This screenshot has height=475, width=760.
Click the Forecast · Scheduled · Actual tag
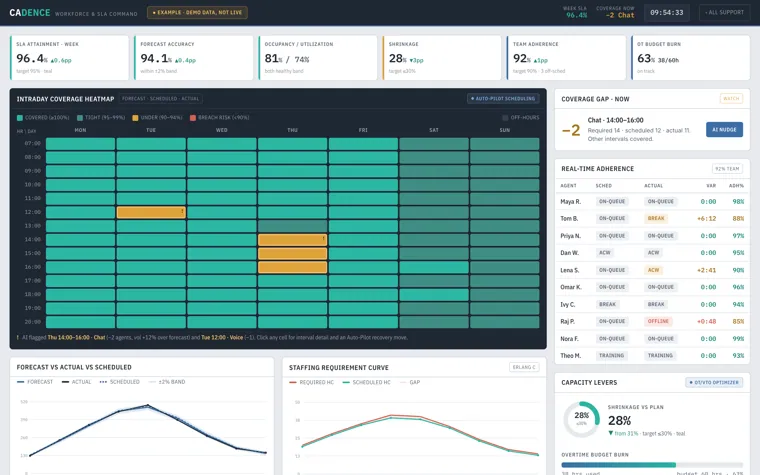tap(160, 98)
